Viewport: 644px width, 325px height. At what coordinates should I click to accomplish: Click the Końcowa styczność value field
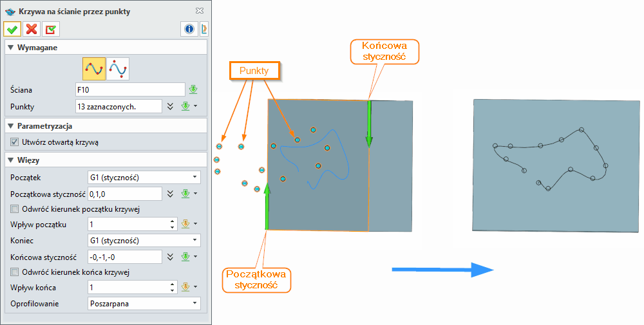tap(124, 257)
